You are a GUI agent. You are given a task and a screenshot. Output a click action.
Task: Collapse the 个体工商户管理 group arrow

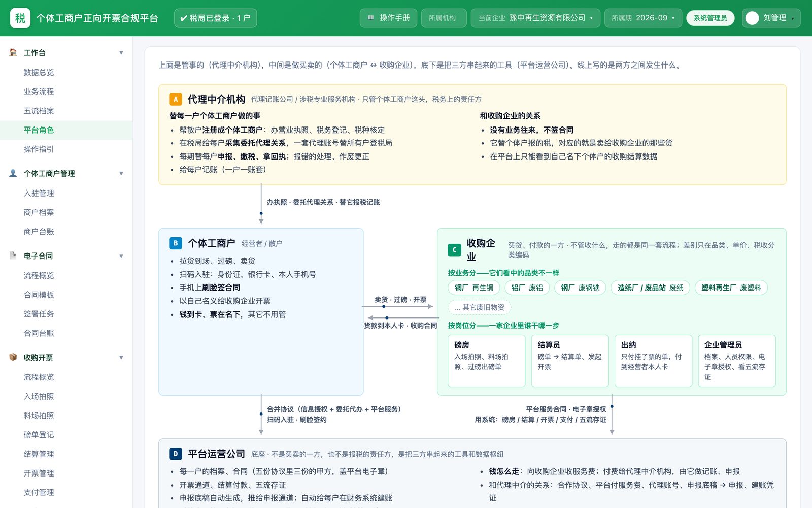tap(121, 174)
